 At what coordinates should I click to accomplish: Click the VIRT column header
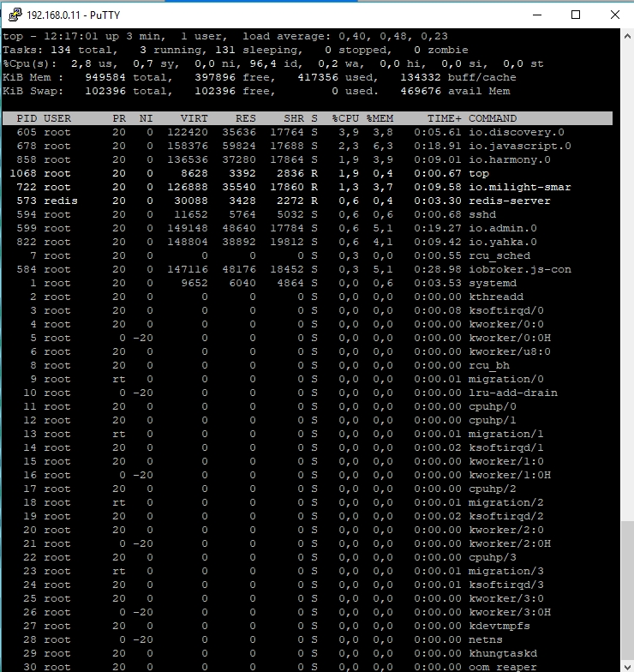pos(194,118)
